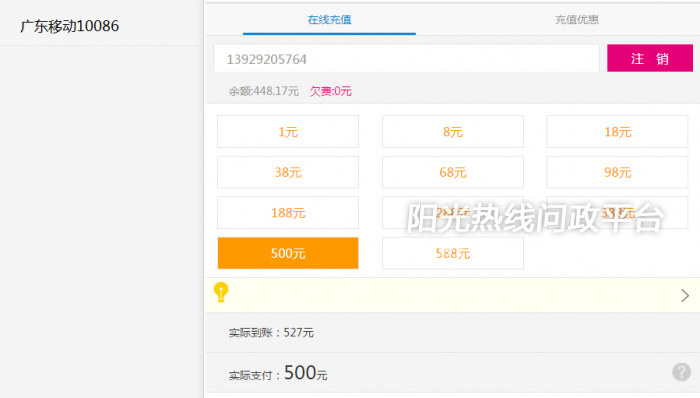Choose the 38元 recharge option
This screenshot has height=398, width=700.
[x=288, y=172]
